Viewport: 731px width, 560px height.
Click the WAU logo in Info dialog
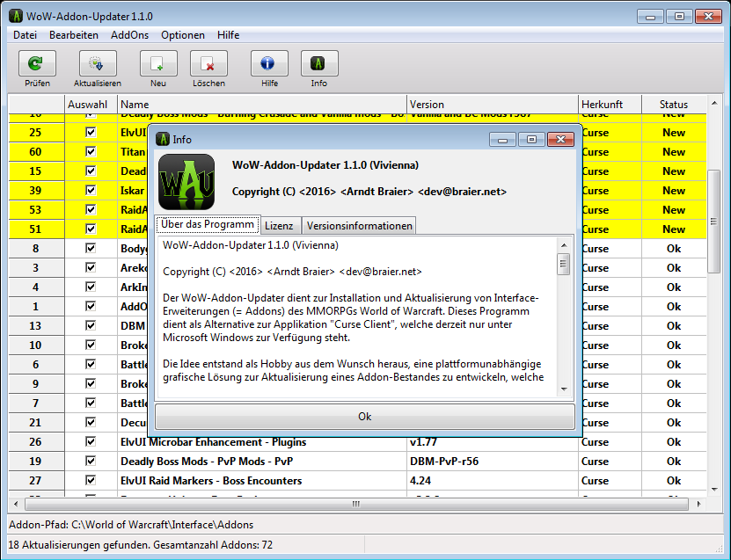[186, 182]
